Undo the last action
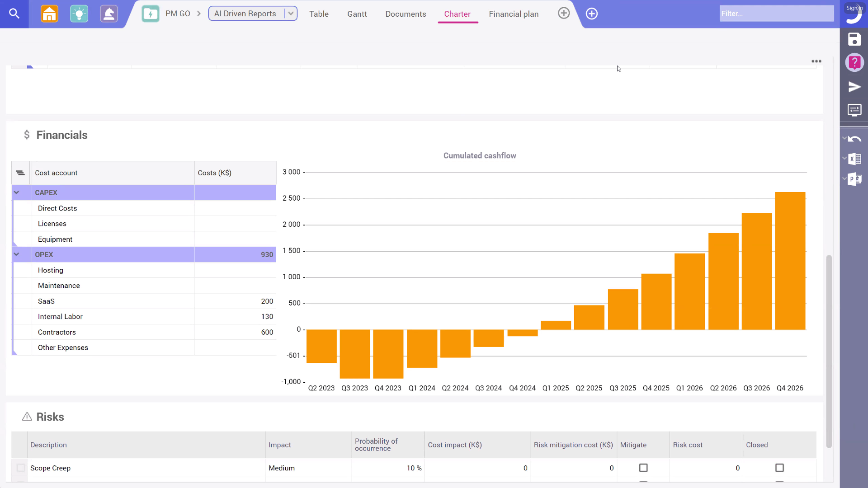868x488 pixels. point(856,138)
